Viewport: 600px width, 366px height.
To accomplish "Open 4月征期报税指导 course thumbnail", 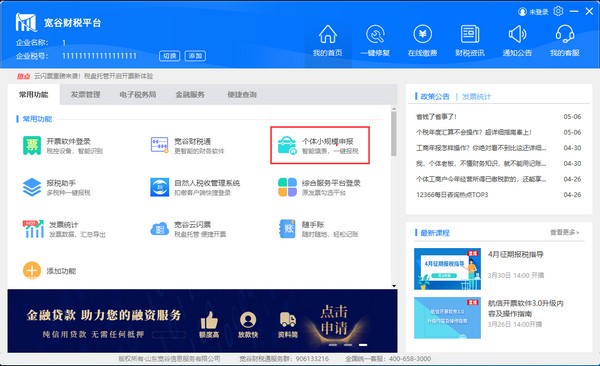I will coord(447,269).
